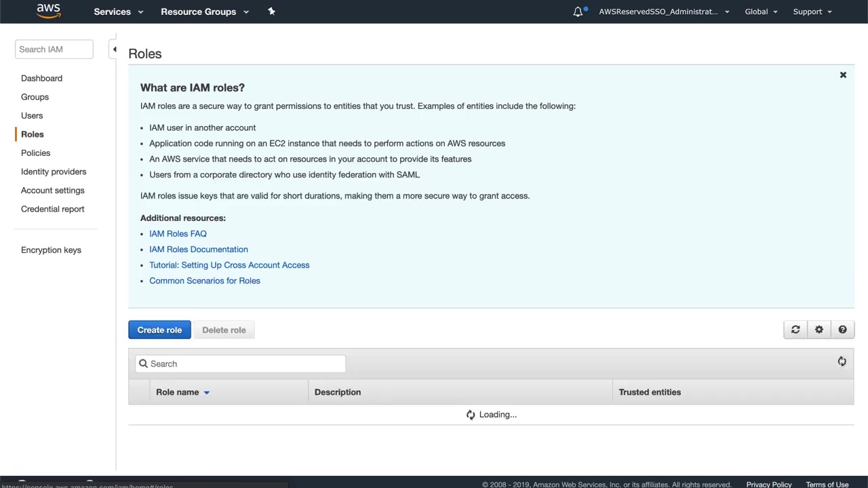Open the Support dropdown menu
The height and width of the screenshot is (488, 868).
tap(812, 12)
